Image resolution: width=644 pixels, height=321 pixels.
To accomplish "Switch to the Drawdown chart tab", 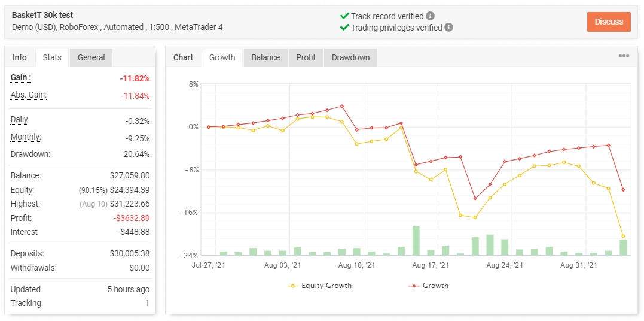I will tap(350, 57).
